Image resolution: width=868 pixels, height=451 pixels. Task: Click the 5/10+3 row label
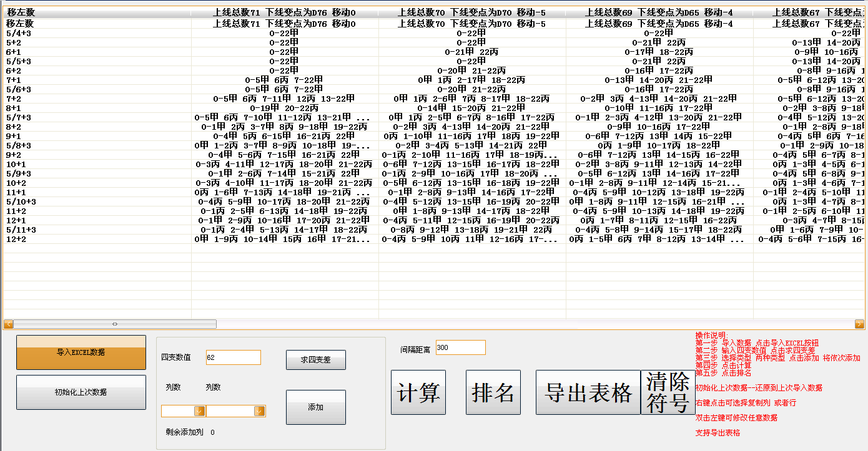(x=21, y=201)
